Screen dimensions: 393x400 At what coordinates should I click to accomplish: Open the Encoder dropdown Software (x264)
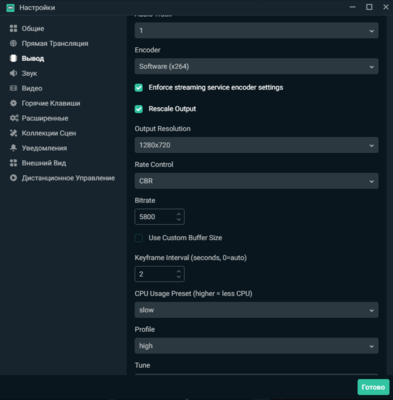[x=256, y=66]
